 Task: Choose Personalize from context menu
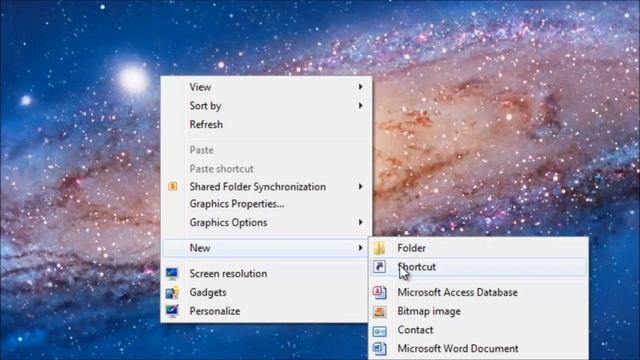[266, 311]
